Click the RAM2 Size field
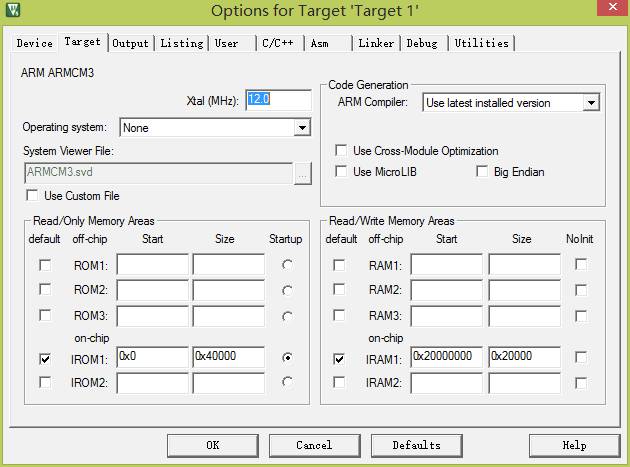 point(524,290)
